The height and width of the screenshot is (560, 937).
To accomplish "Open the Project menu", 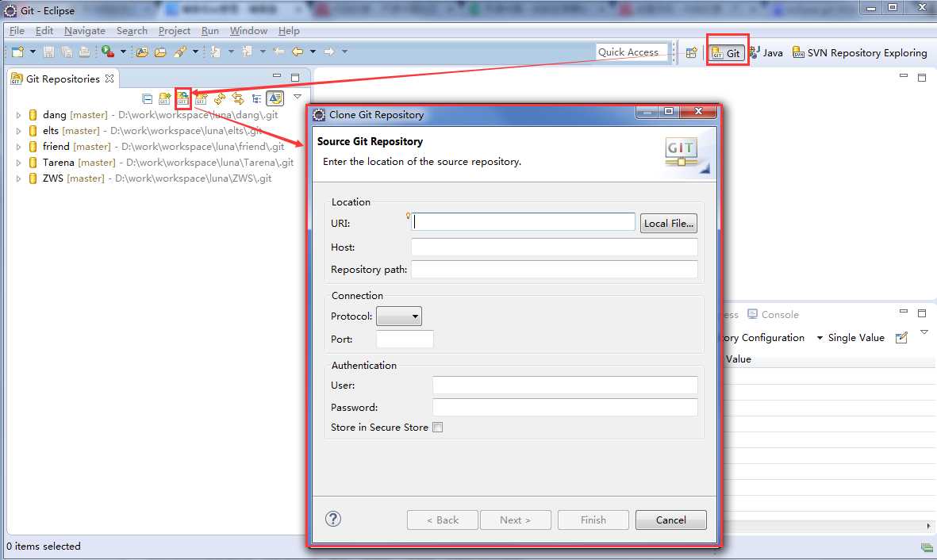I will tap(175, 30).
